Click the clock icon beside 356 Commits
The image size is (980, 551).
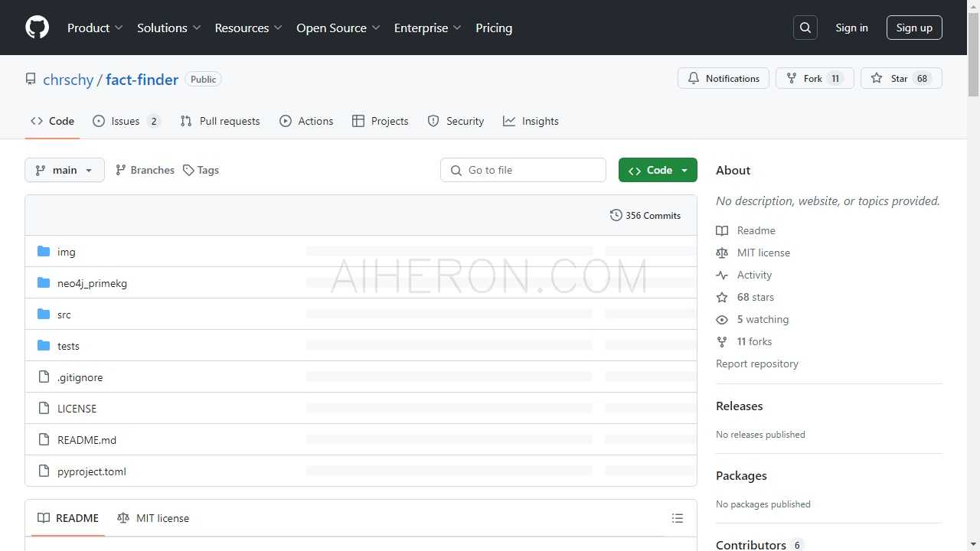(x=616, y=215)
